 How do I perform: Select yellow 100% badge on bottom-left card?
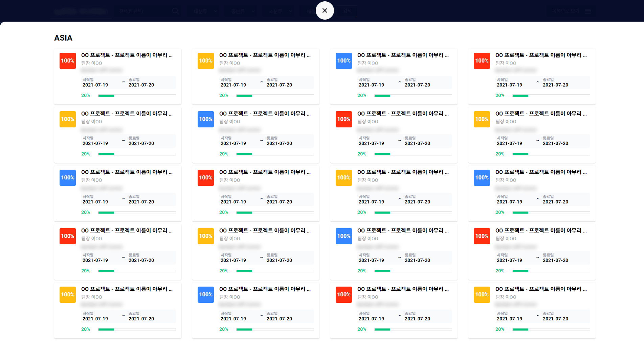(68, 295)
